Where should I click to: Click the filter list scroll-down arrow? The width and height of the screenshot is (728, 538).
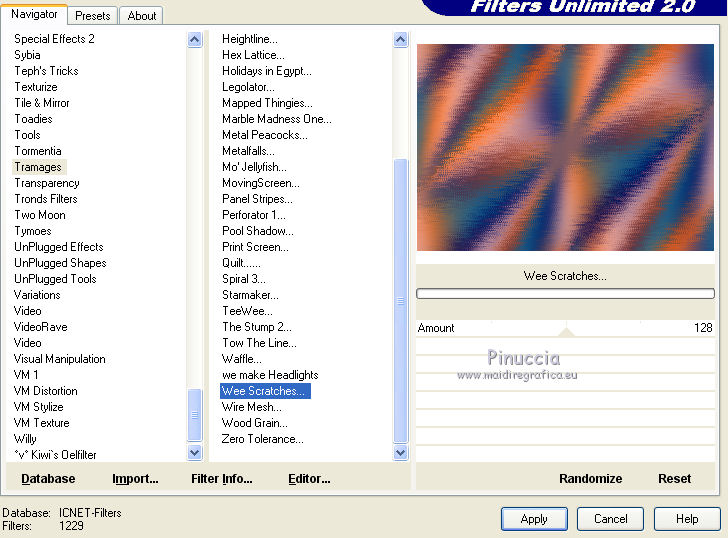[400, 452]
